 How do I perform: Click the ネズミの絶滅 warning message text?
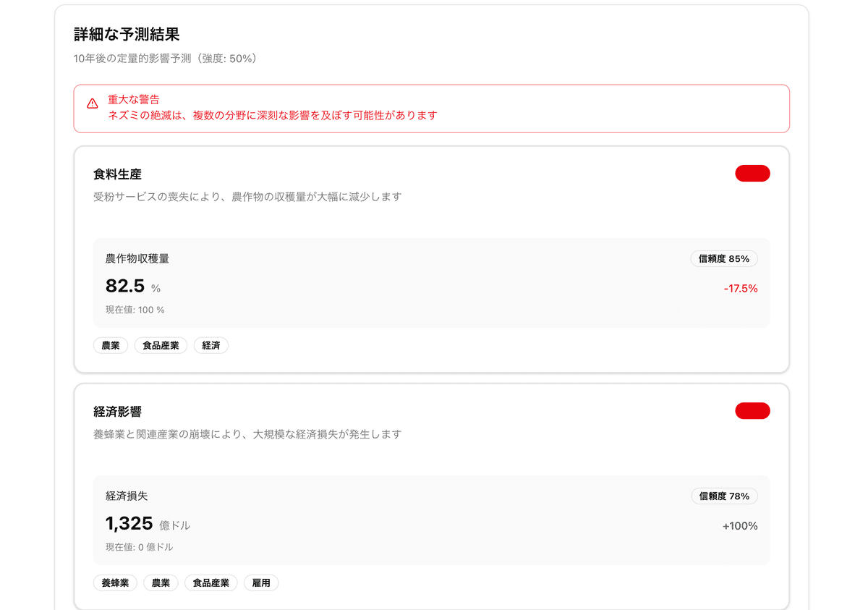273,115
